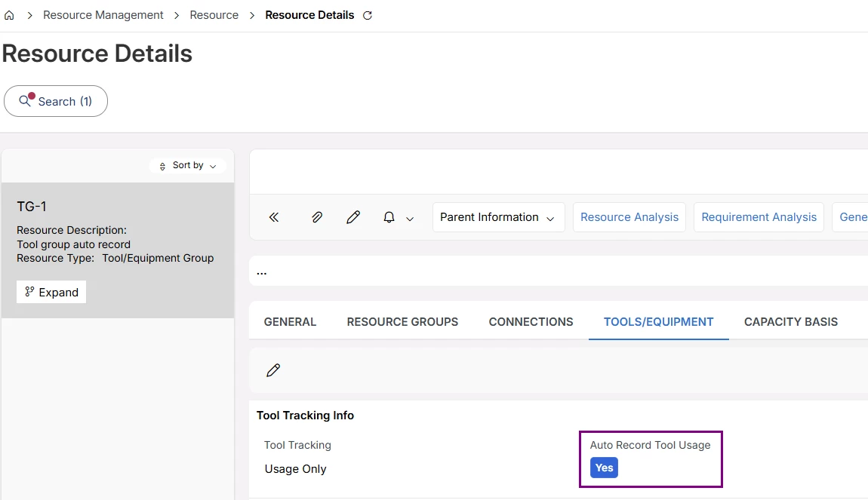Open attachments via the paperclip icon
This screenshot has height=500, width=868.
(x=317, y=217)
